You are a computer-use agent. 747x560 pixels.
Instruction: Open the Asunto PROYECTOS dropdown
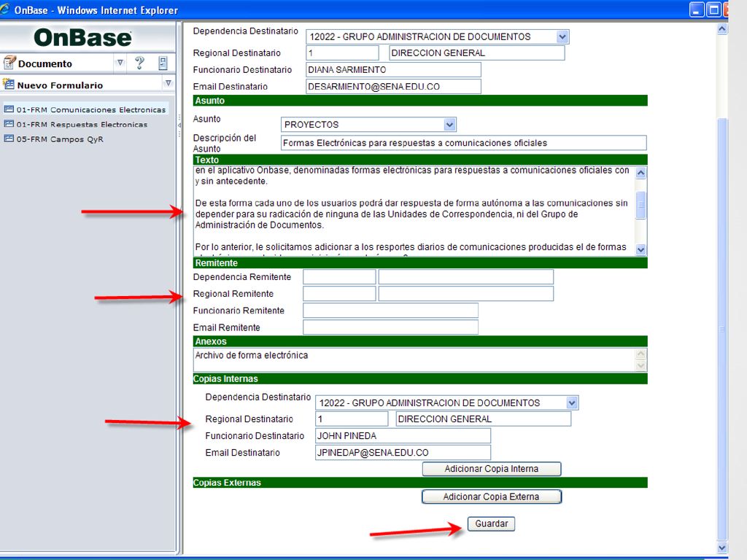coord(449,125)
